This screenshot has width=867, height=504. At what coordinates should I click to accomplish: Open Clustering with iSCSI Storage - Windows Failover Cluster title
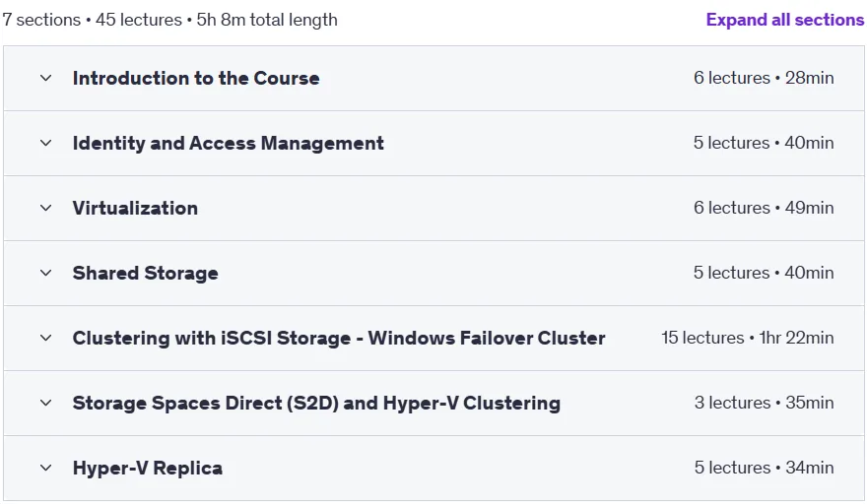pos(339,338)
